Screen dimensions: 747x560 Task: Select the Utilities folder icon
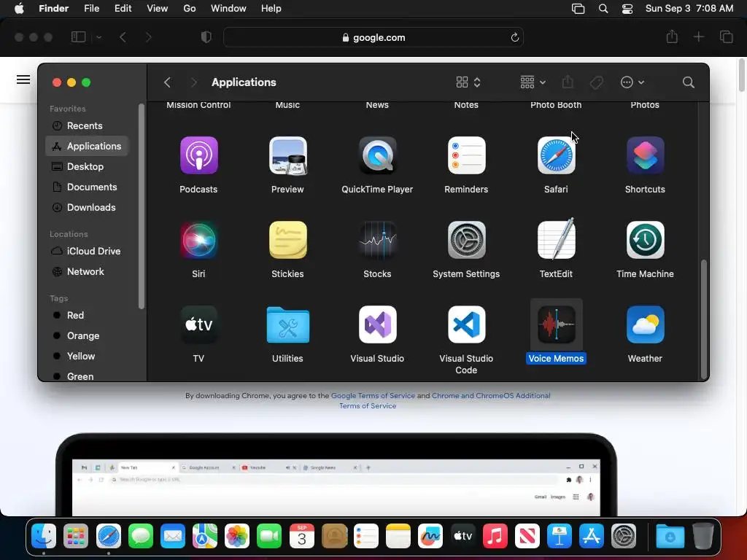[287, 324]
